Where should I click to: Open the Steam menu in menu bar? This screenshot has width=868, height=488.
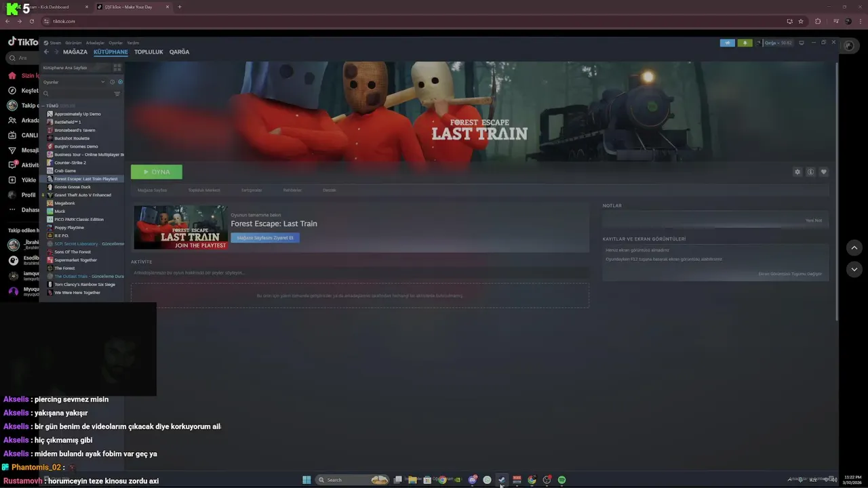55,43
